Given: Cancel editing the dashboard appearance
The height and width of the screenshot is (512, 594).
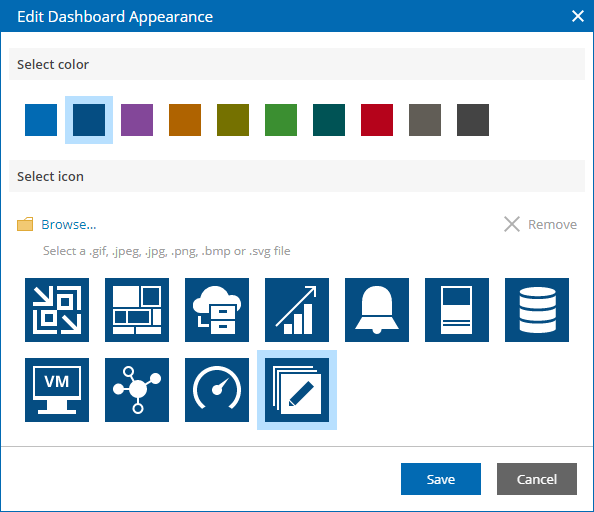Looking at the screenshot, I should tap(537, 479).
